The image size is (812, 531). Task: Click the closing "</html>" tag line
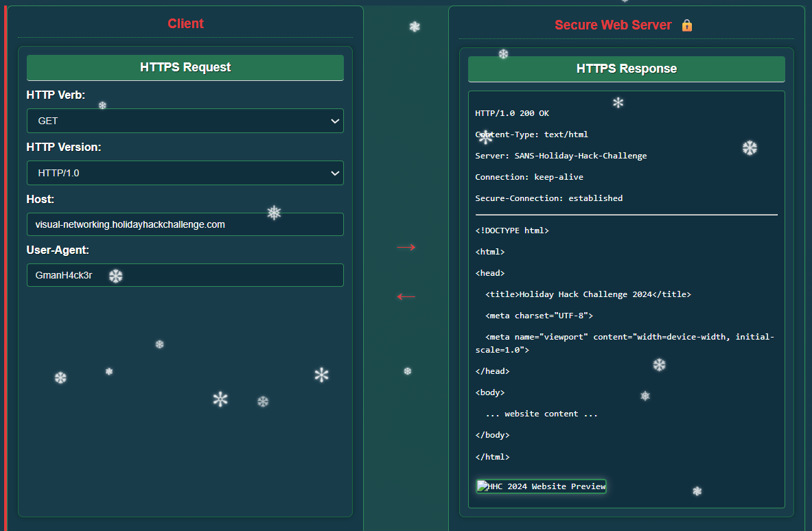pyautogui.click(x=492, y=457)
